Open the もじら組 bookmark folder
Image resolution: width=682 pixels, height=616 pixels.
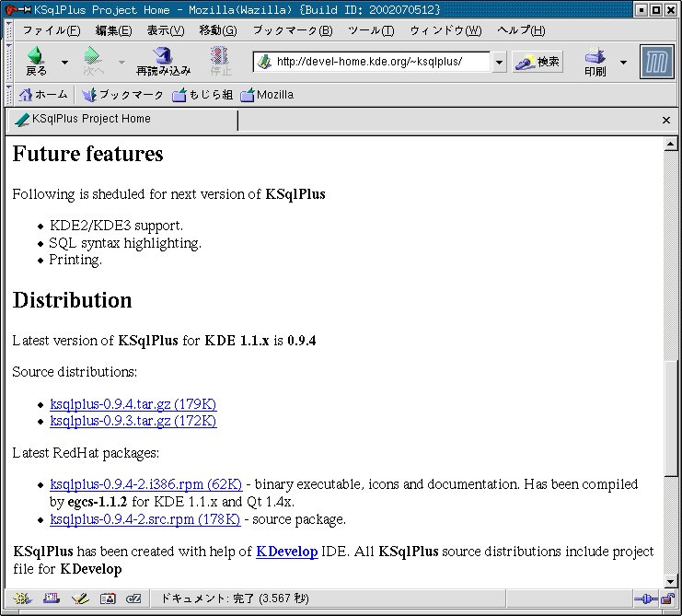(202, 95)
